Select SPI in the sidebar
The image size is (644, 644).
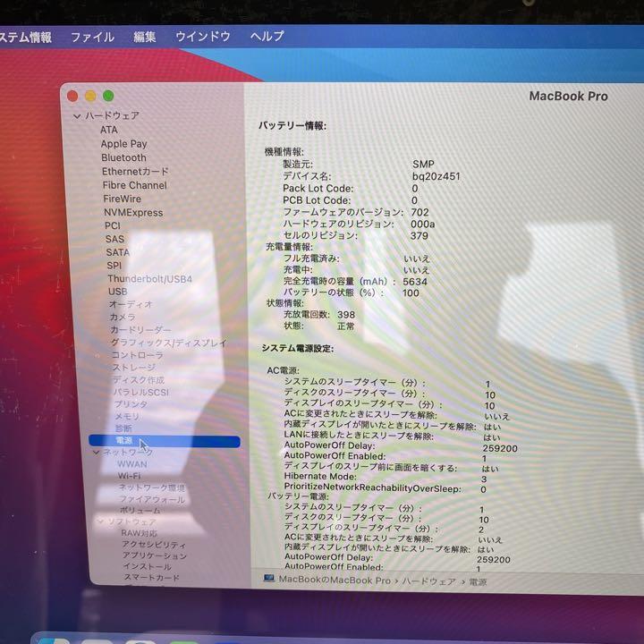tap(114, 266)
